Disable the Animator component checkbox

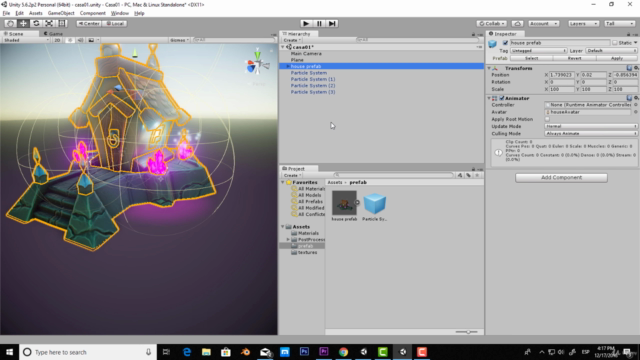pyautogui.click(x=502, y=98)
